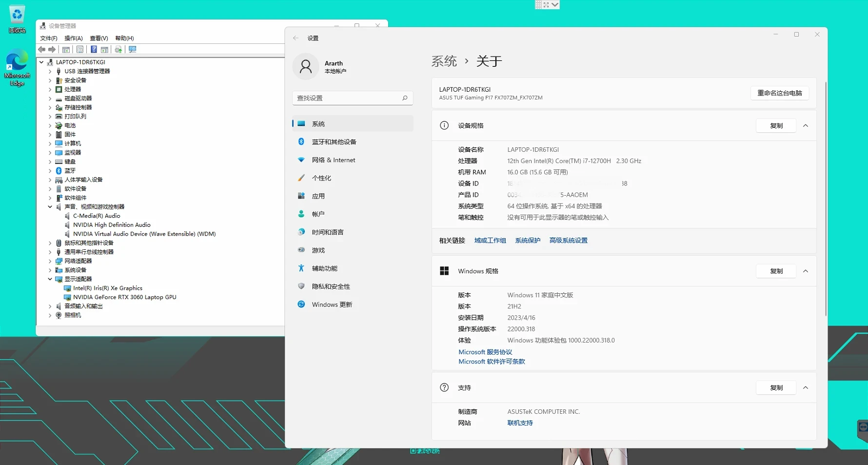Screen dimensions: 868x465
Task: Click the Device Manager title bar icon
Action: click(43, 26)
